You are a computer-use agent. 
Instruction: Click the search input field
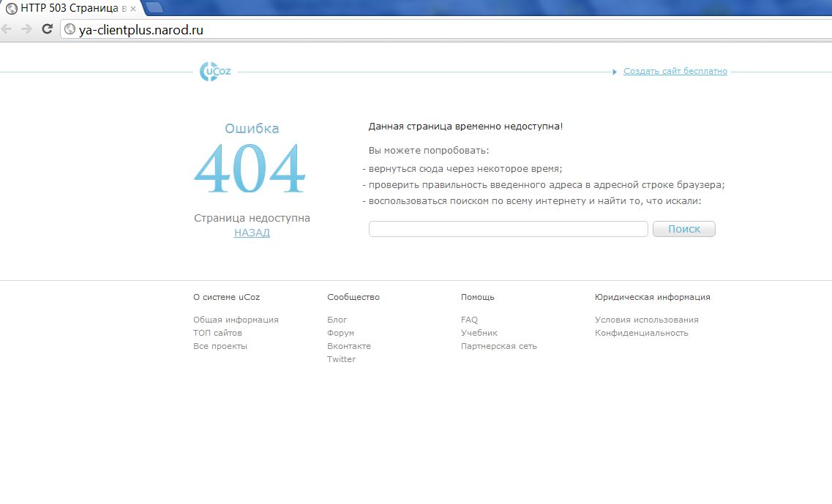click(508, 229)
